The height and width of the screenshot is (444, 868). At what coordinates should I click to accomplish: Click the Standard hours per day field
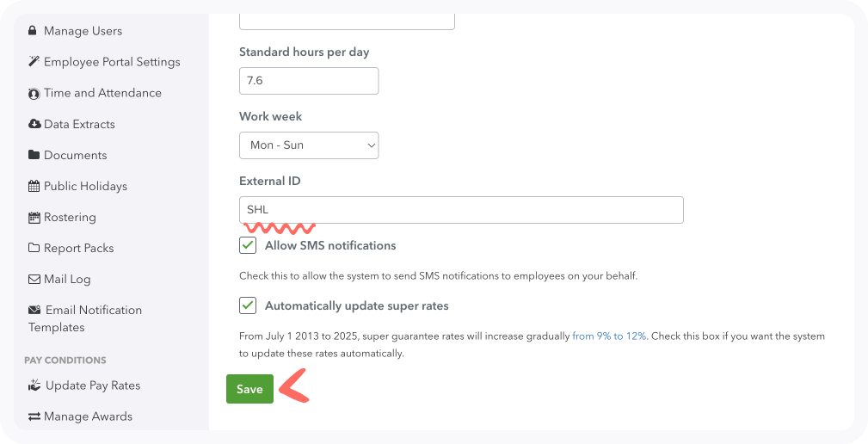tap(309, 81)
